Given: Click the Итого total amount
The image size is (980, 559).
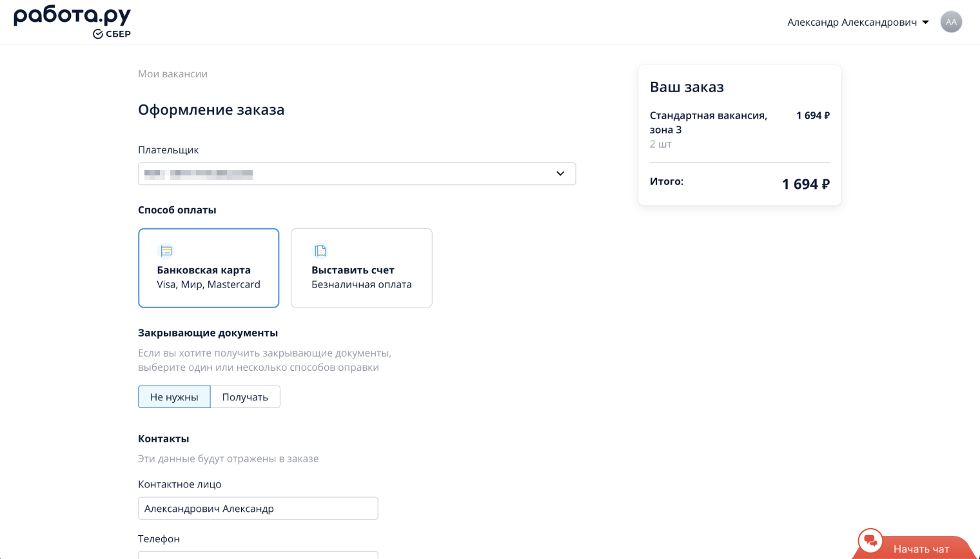Looking at the screenshot, I should (805, 184).
